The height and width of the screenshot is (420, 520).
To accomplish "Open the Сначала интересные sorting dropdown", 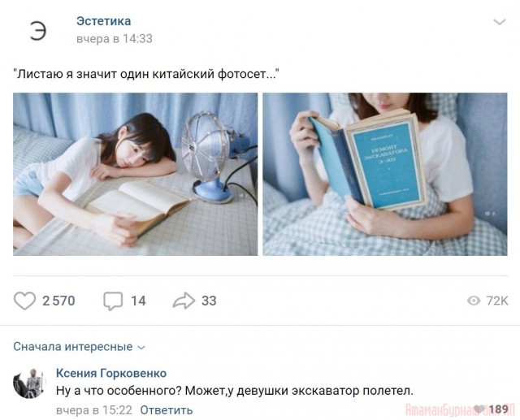I will [x=80, y=347].
